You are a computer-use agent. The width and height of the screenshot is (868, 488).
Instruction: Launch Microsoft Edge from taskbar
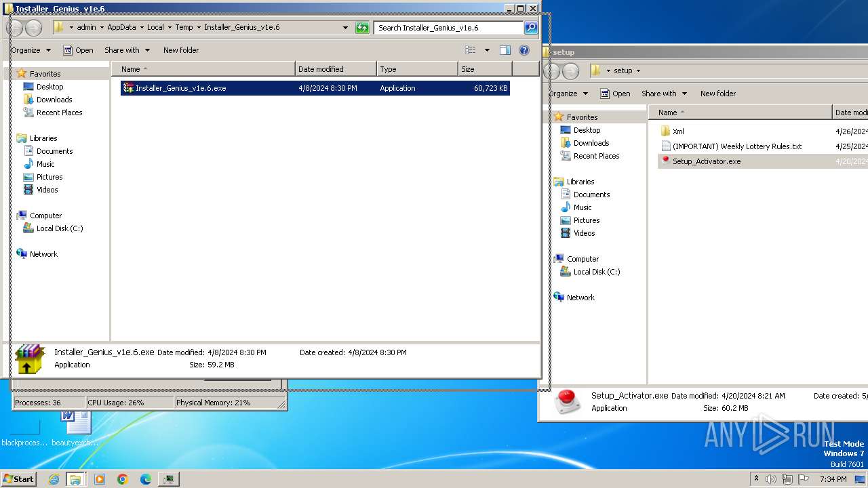coord(146,479)
